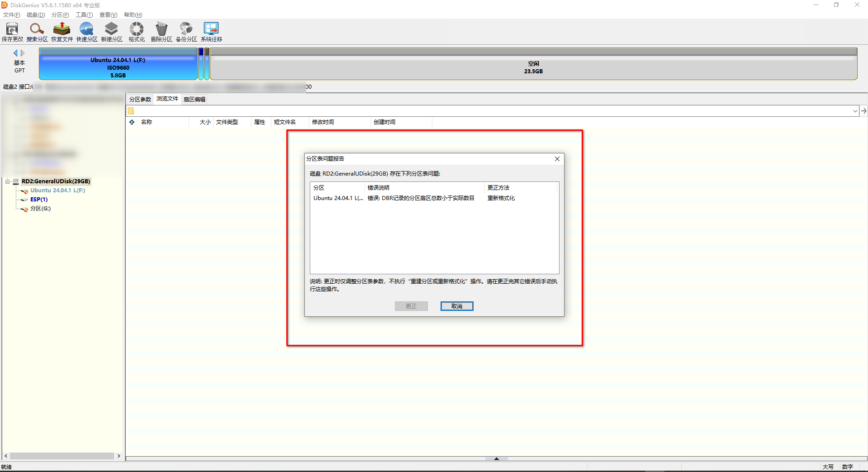Open the 备份分区 backup partition tool
This screenshot has height=472, width=868.
[x=186, y=32]
